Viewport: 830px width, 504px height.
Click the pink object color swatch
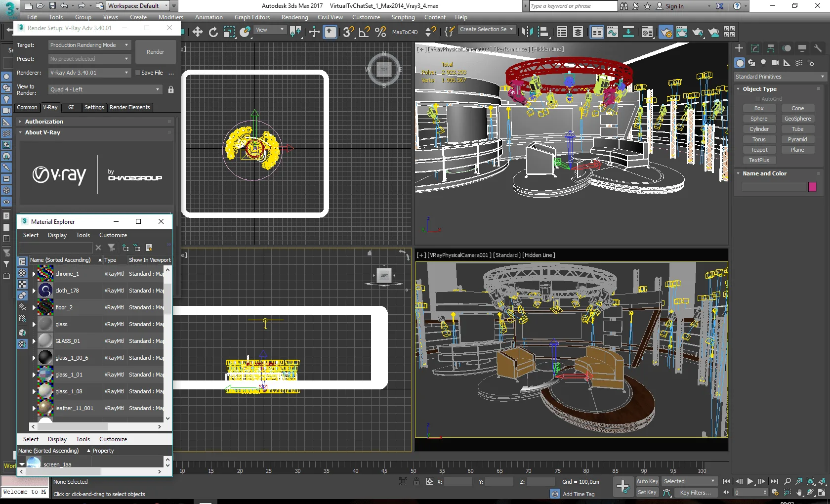[812, 187]
